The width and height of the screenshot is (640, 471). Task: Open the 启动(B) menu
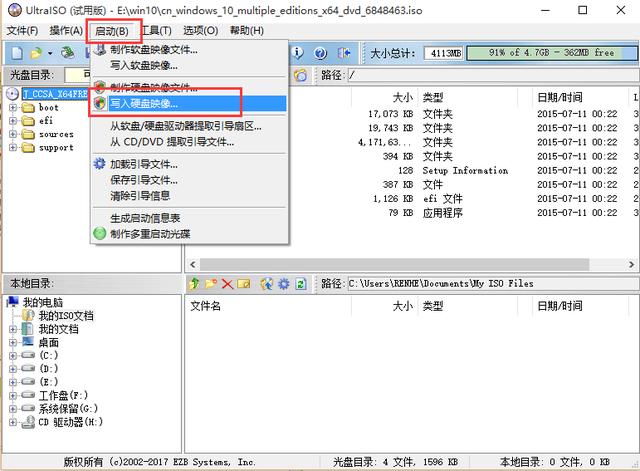(112, 31)
